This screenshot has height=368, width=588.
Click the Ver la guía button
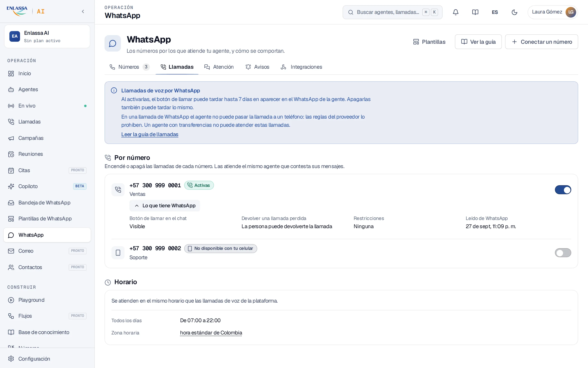pyautogui.click(x=478, y=42)
